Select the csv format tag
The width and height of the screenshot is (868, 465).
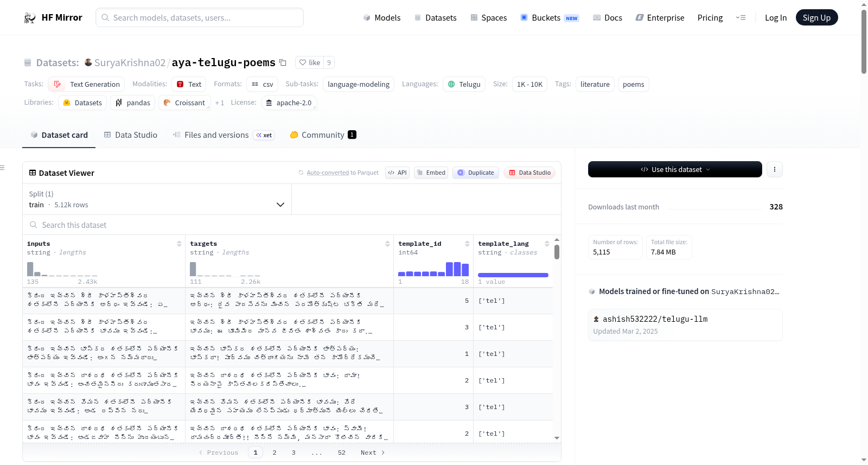tap(262, 84)
